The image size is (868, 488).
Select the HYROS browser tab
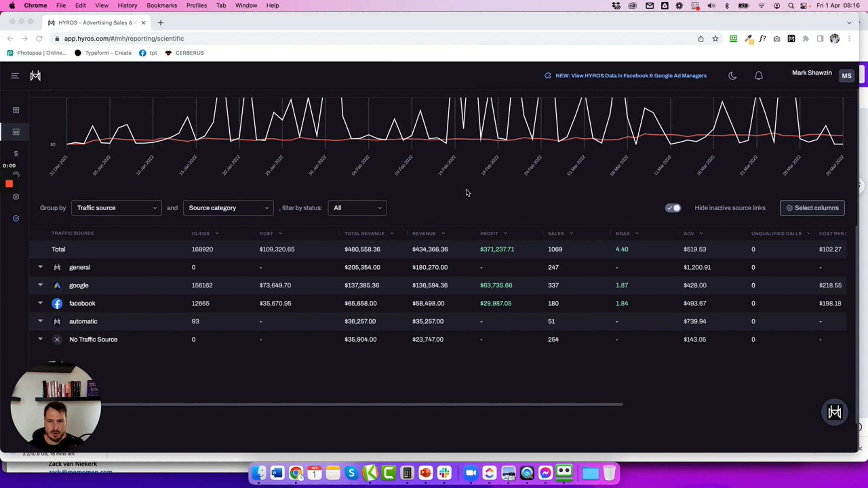(96, 23)
